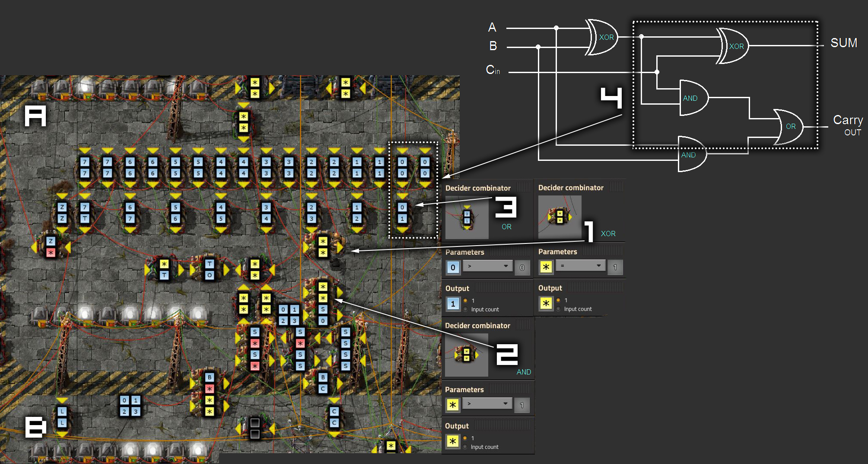Viewport: 868px width, 464px height.
Task: Select the combinator labeled Z with red star
Action: coord(51,247)
